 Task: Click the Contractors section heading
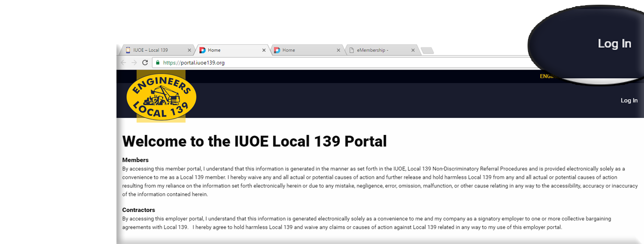139,210
